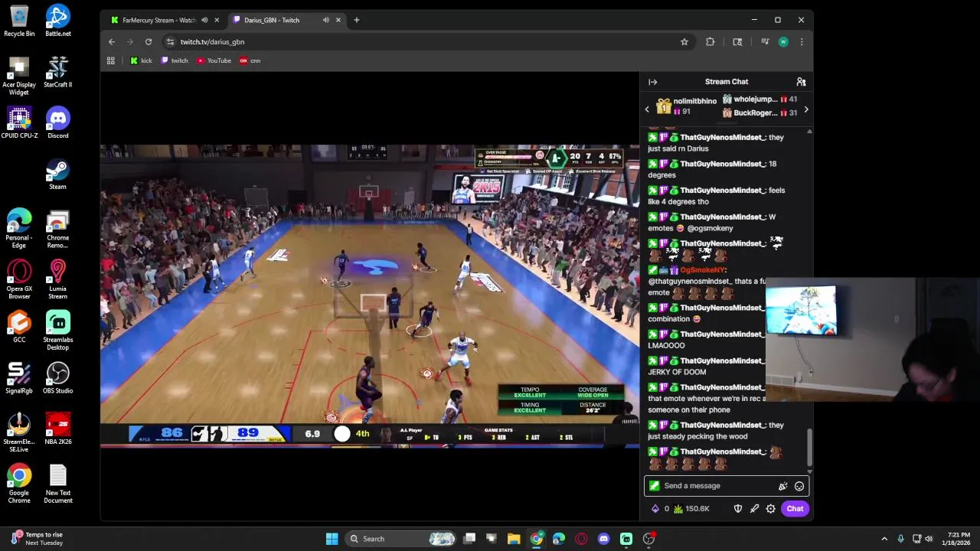Open the cnn bookmark
The width and height of the screenshot is (980, 551).
[x=250, y=60]
